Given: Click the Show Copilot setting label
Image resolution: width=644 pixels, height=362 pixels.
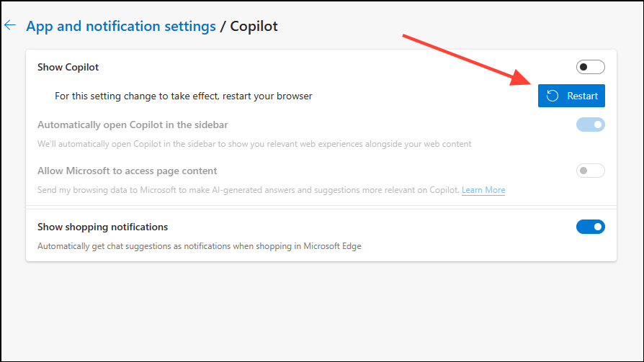Looking at the screenshot, I should click(x=68, y=67).
